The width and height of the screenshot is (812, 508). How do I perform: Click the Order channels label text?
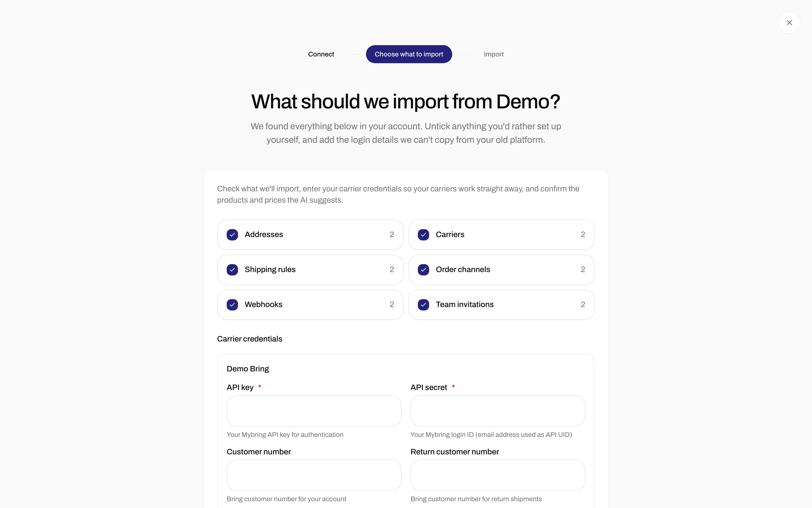[463, 270]
